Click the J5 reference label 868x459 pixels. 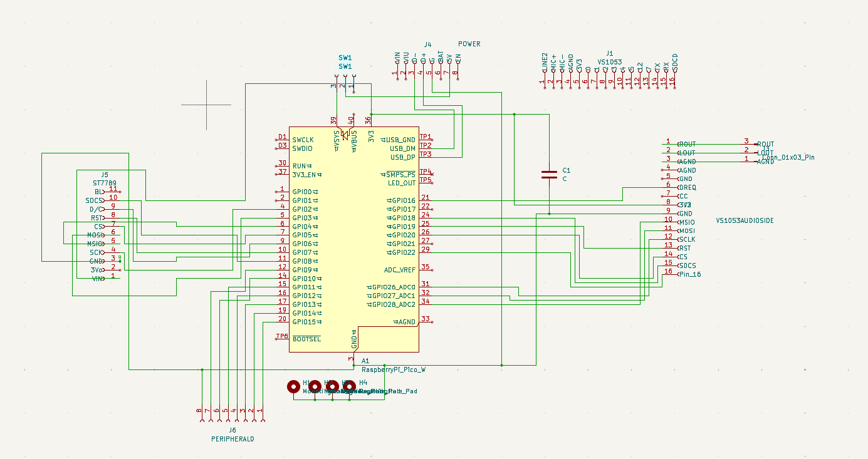coord(105,175)
